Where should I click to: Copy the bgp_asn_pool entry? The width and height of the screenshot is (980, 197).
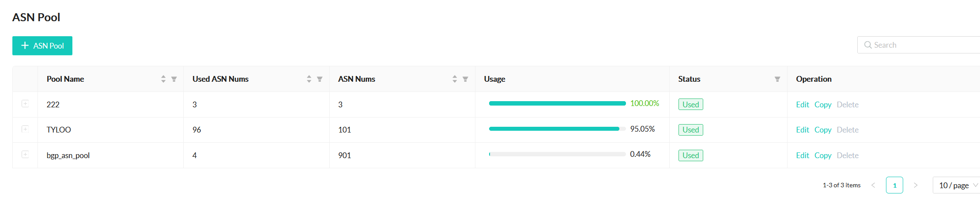click(x=823, y=155)
